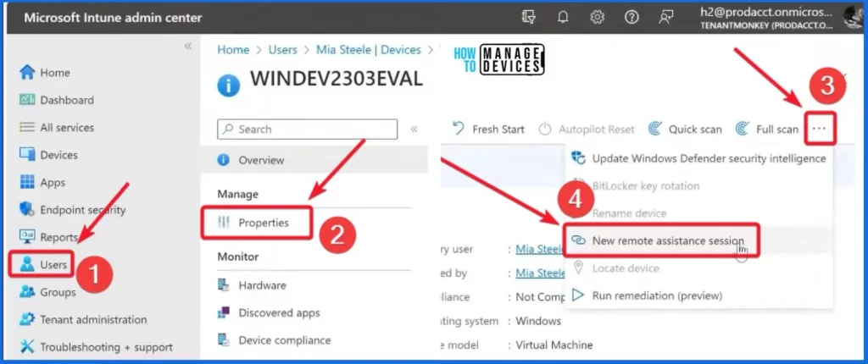The width and height of the screenshot is (868, 364).
Task: Collapse the device menu pane chevron
Action: [x=414, y=130]
